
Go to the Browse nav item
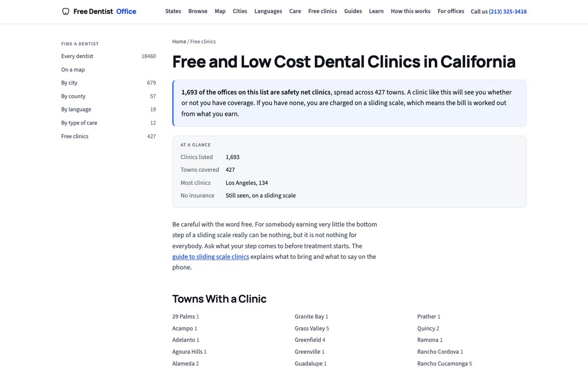[198, 11]
